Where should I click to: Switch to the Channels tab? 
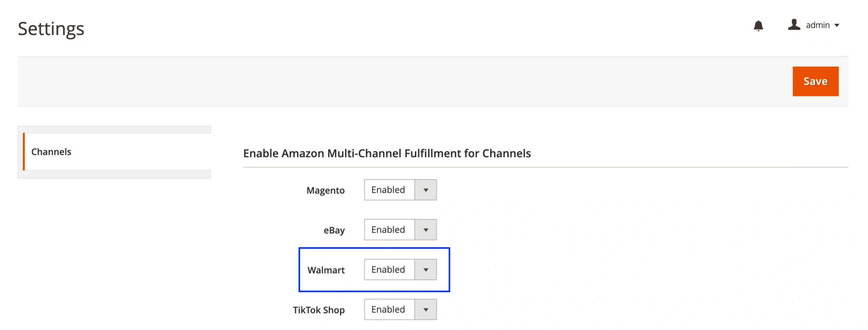(x=51, y=152)
